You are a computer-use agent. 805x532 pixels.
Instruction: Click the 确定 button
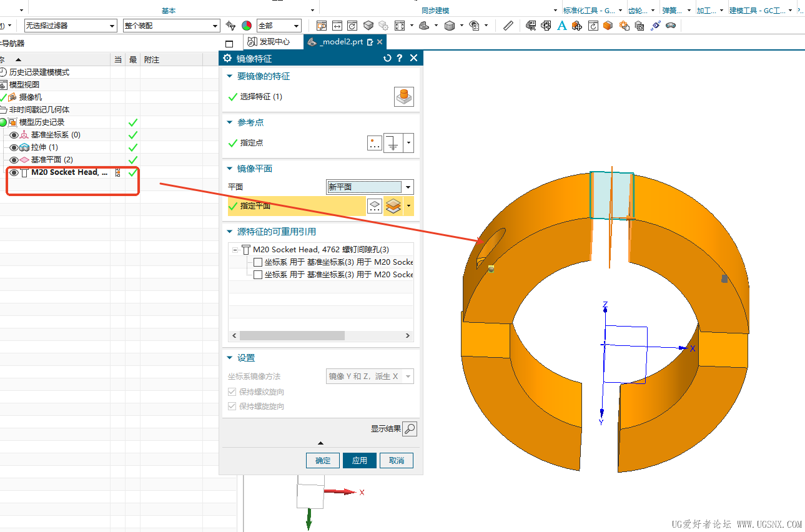[323, 461]
